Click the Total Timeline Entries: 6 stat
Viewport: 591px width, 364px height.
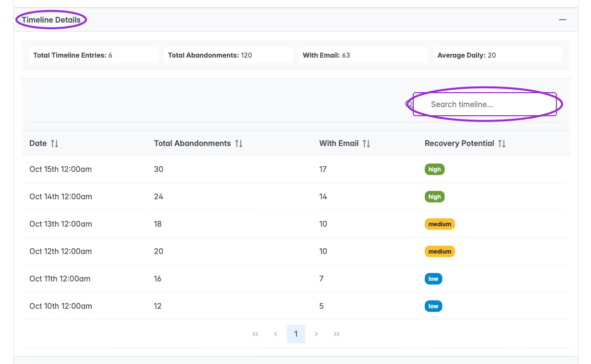click(x=94, y=55)
